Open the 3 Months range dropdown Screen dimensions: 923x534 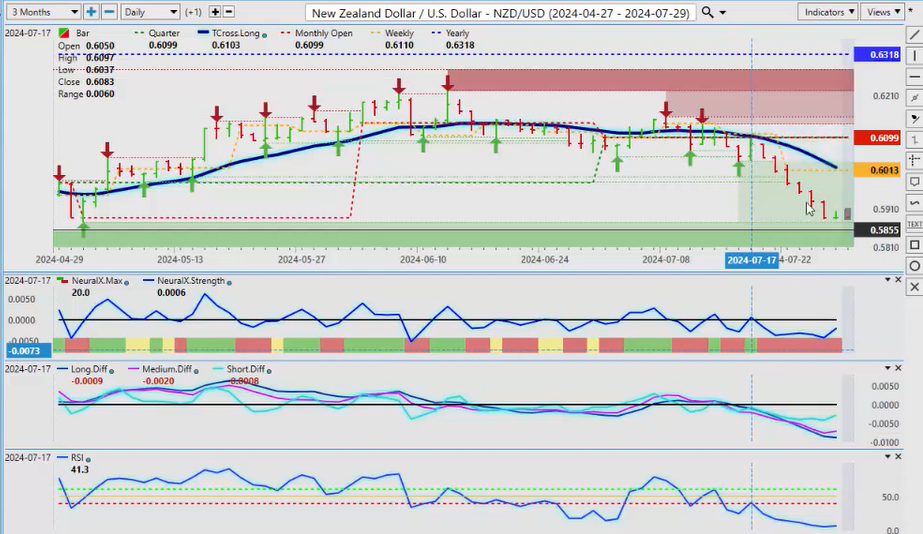(x=40, y=12)
